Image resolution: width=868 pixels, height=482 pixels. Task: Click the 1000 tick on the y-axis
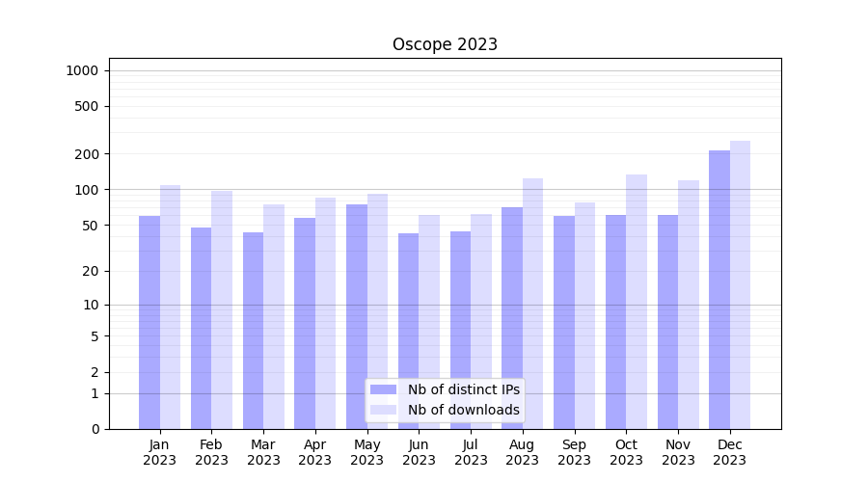coord(82,70)
